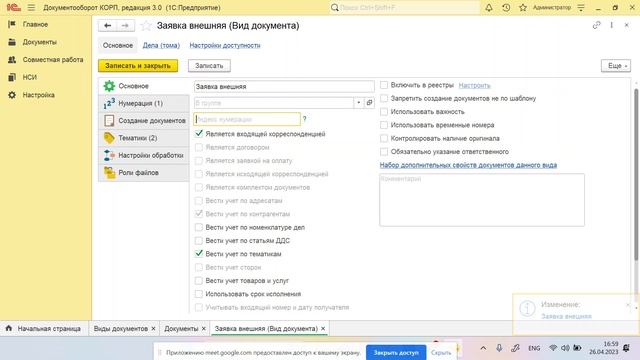The height and width of the screenshot is (360, 640).
Task: Click the Главное flag icon
Action: [x=12, y=24]
